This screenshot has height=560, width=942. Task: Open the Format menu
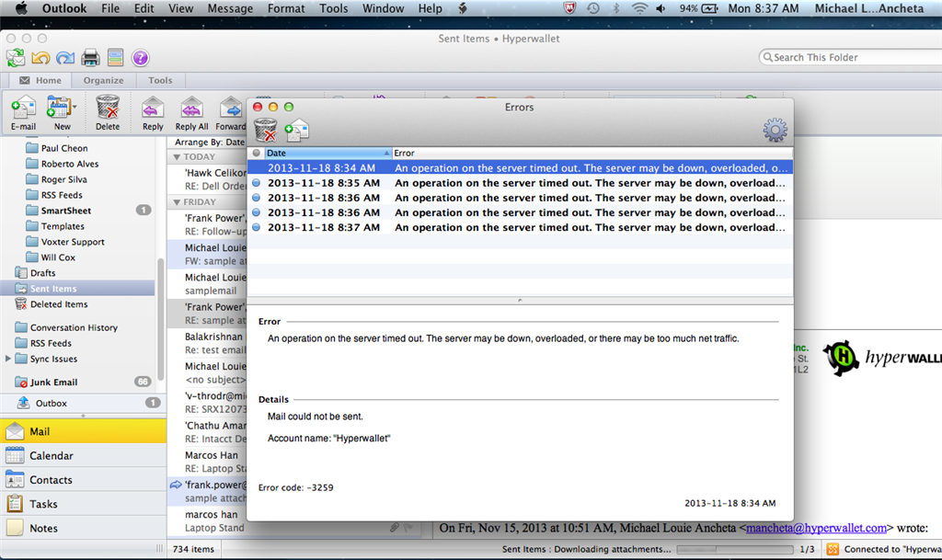286,8
